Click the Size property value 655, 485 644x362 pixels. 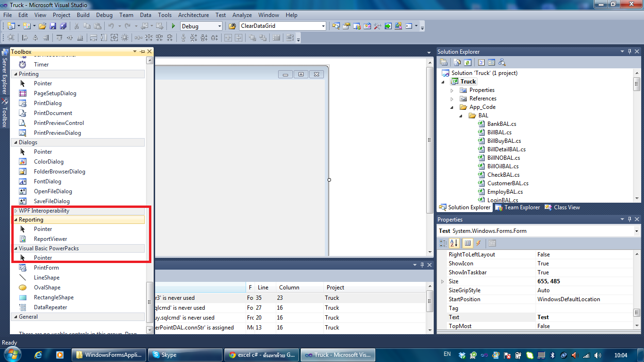click(584, 281)
